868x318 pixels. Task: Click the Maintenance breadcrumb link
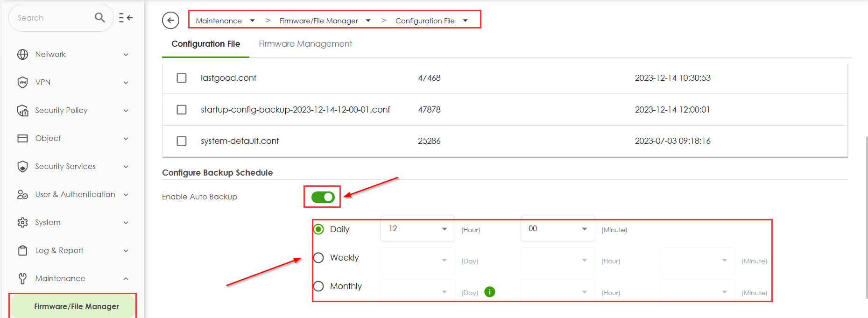pos(219,21)
